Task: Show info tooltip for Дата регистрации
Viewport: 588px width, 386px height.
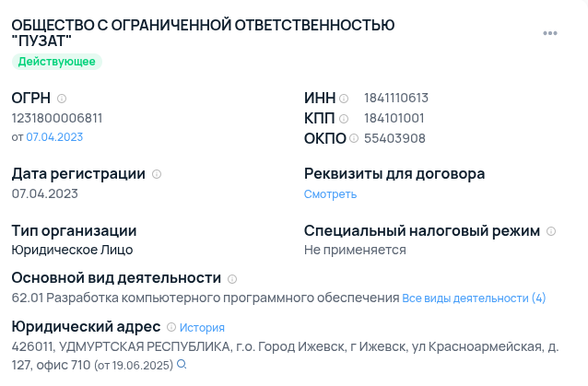Action: pos(157,174)
